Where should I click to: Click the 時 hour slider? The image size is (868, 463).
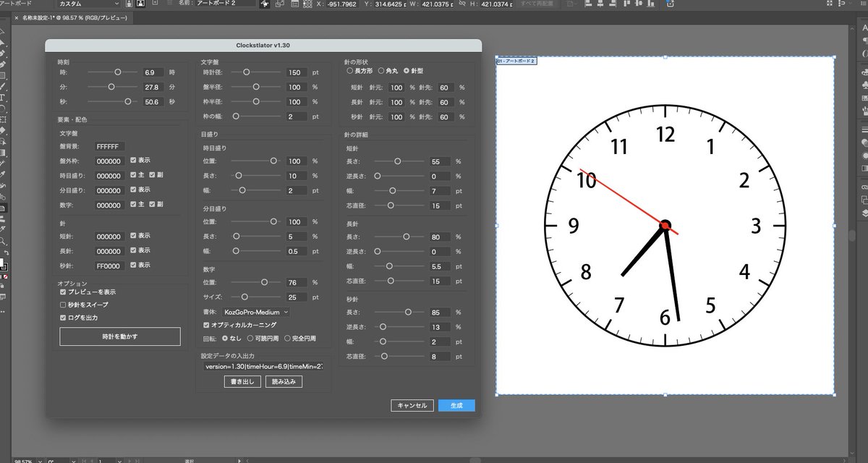click(x=112, y=72)
